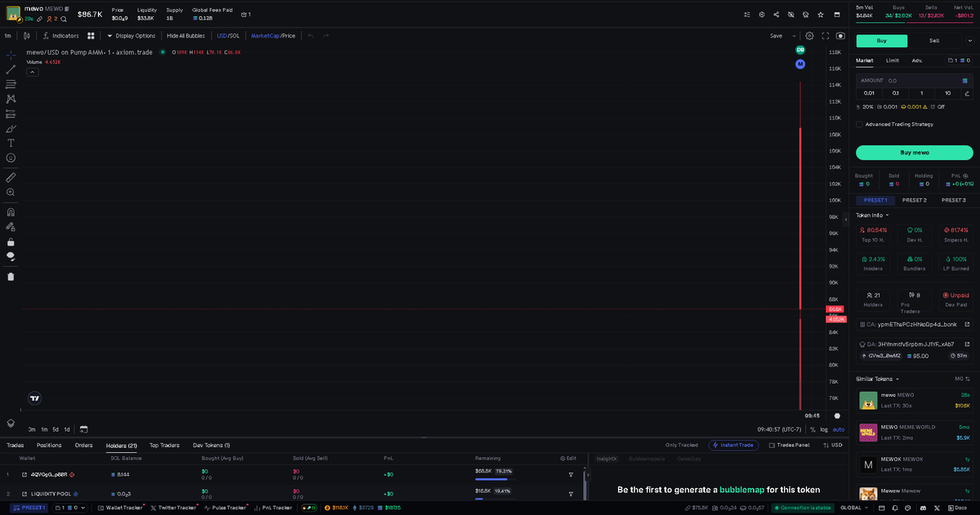Select the crosshair cursor tool

11,55
